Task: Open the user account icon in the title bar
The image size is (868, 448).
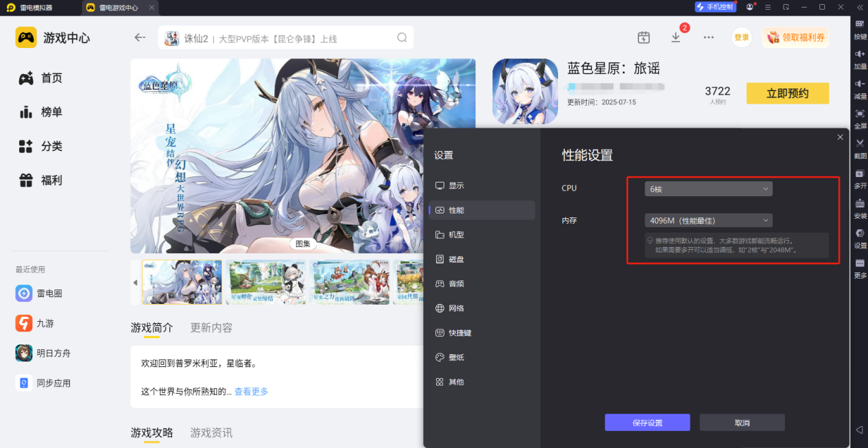Action: point(750,7)
